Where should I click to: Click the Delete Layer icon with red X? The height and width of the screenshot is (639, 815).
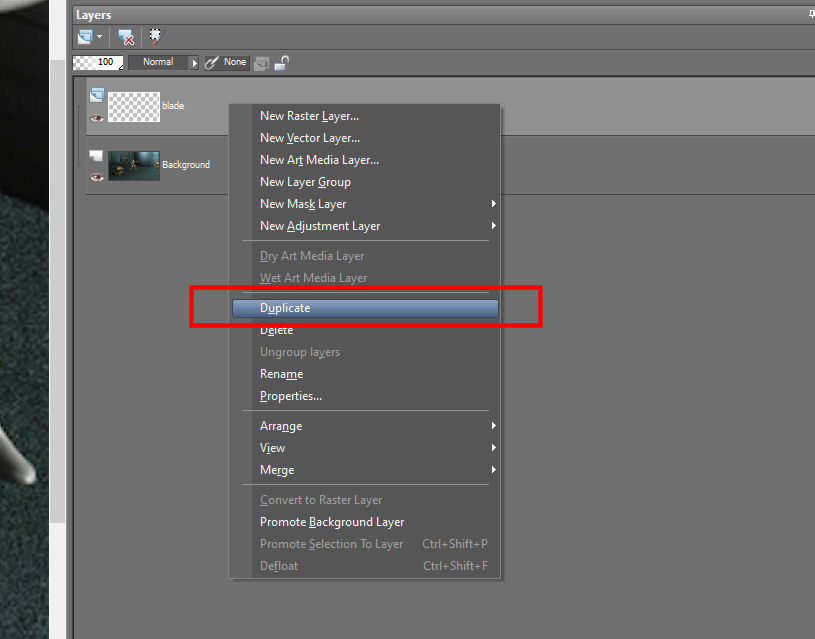coord(126,37)
